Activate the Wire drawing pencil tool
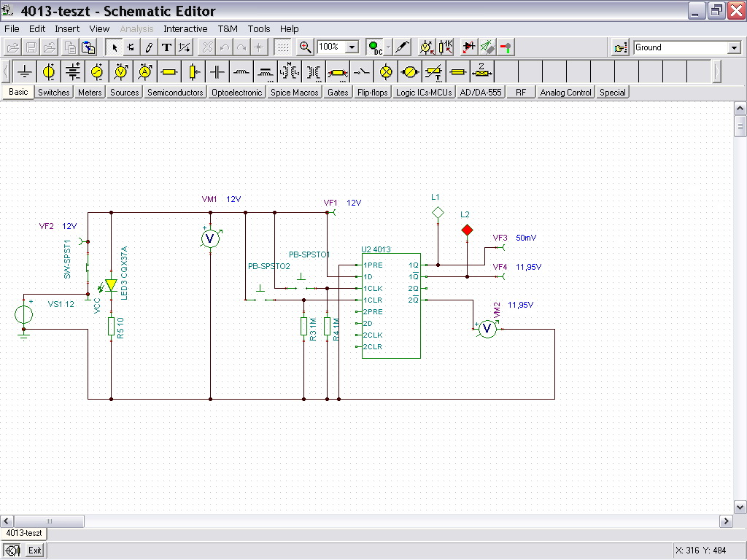This screenshot has width=747, height=560. [149, 47]
